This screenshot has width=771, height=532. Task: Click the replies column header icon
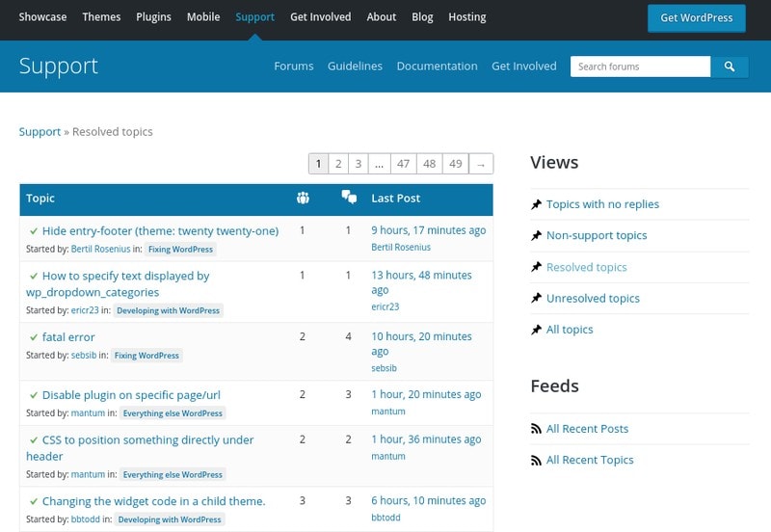tap(349, 198)
